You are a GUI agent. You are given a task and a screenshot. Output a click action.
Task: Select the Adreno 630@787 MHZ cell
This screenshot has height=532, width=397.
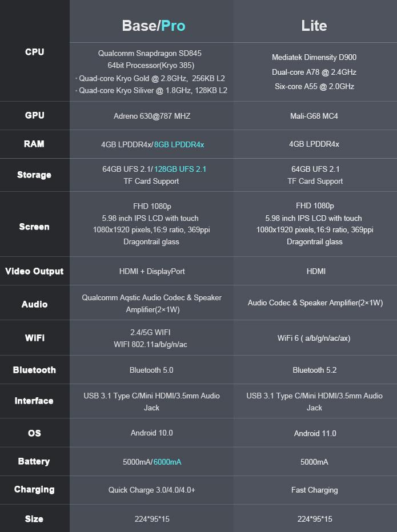coord(152,116)
